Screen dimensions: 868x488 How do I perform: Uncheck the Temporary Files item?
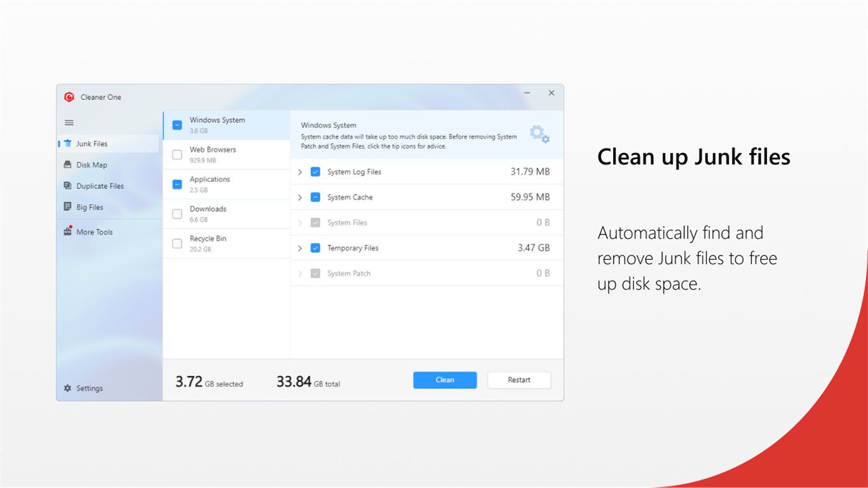(x=316, y=247)
